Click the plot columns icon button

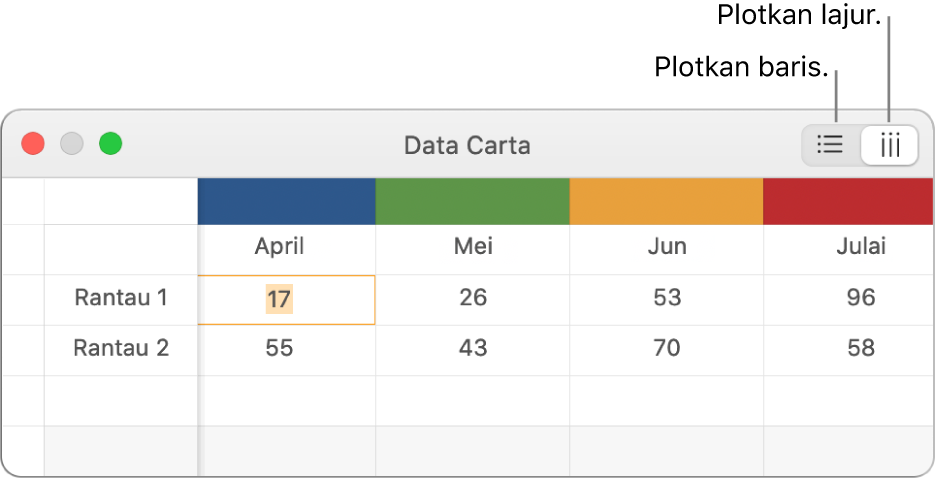tap(889, 145)
